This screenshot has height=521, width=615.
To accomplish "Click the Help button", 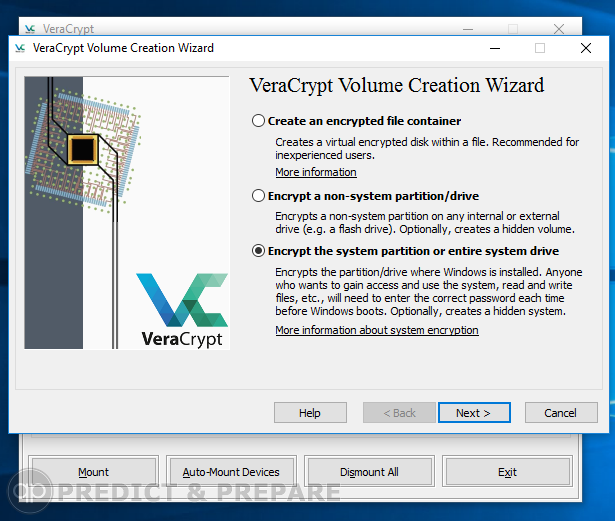I will (310, 413).
